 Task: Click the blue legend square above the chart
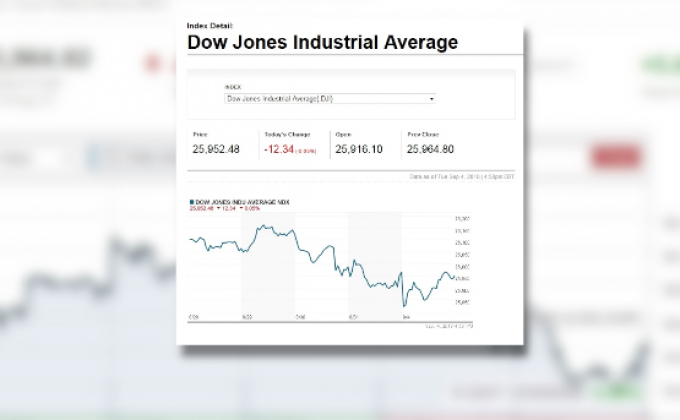pyautogui.click(x=191, y=202)
